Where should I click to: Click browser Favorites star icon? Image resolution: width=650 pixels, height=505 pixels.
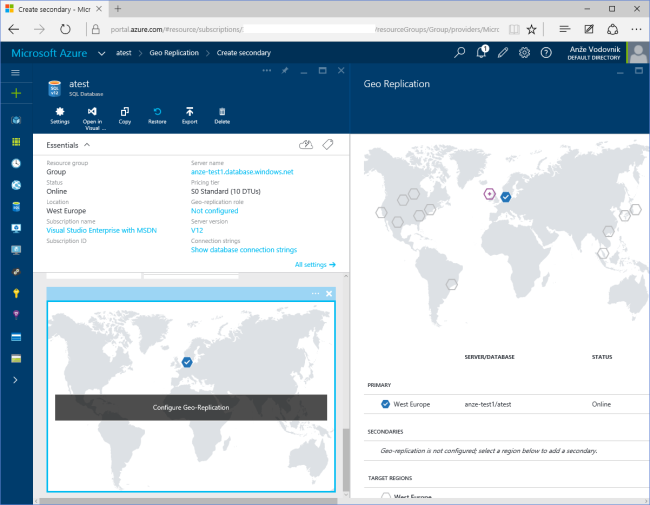point(531,29)
